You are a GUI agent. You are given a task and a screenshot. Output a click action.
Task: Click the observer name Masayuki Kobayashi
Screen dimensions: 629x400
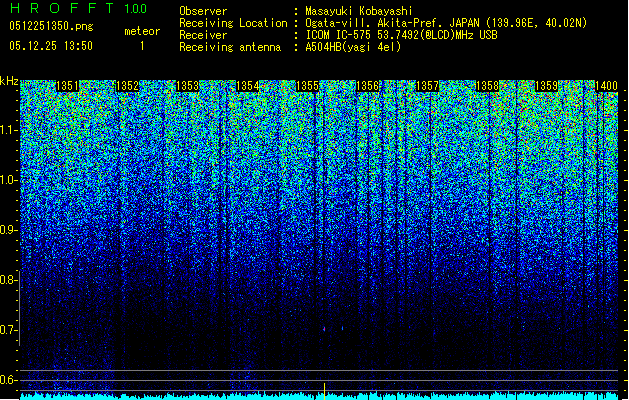[359, 11]
